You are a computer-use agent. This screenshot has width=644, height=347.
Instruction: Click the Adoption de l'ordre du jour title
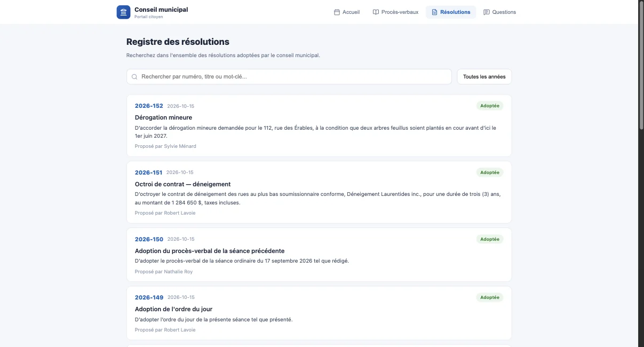174,309
